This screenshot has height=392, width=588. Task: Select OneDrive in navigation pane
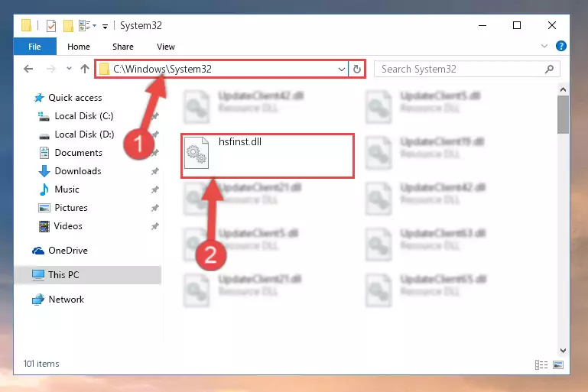(68, 251)
